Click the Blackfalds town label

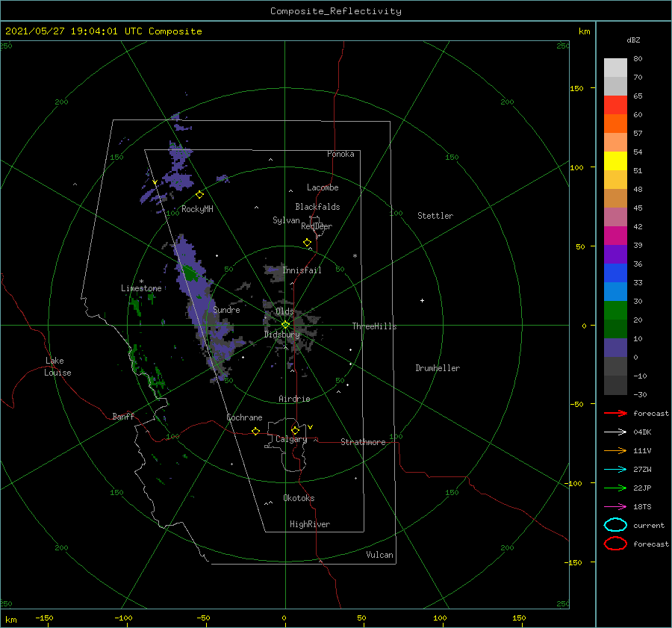pos(317,207)
